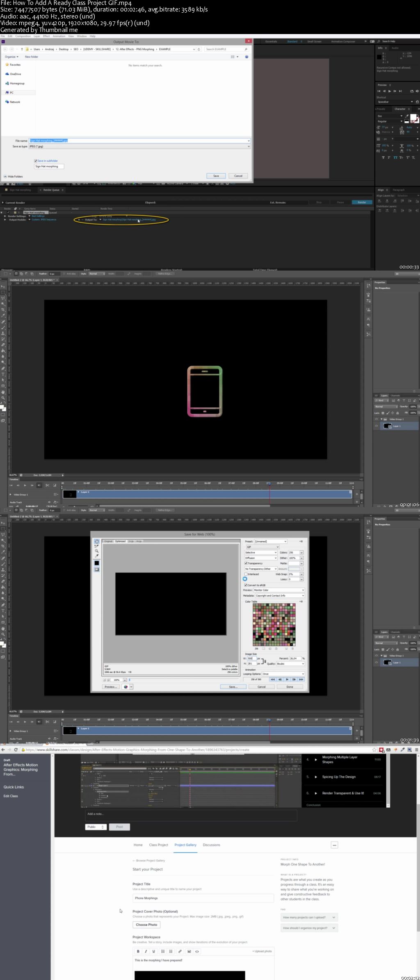420x980 pixels.
Task: Jump to first frame in Save for Web animation
Action: click(x=272, y=679)
